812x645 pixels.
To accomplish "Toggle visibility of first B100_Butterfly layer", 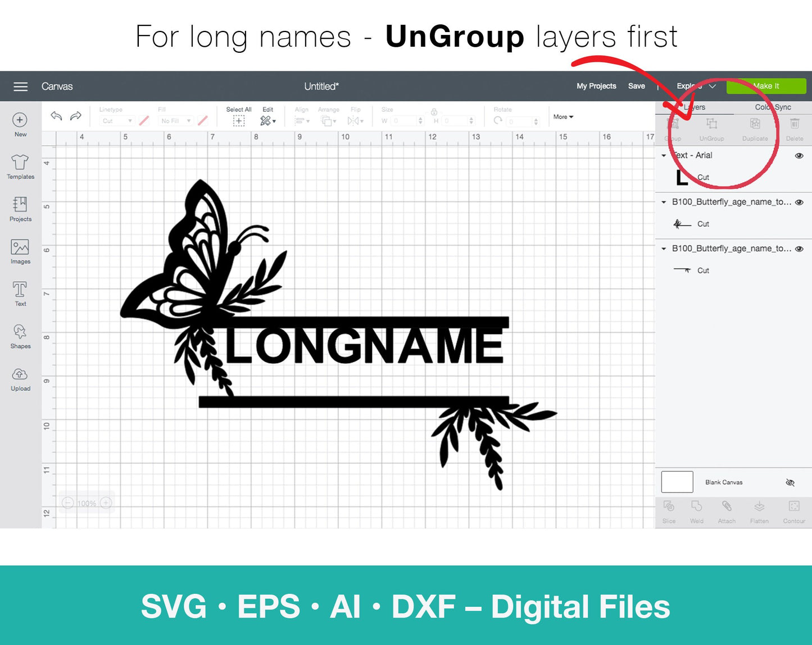I will pos(799,202).
